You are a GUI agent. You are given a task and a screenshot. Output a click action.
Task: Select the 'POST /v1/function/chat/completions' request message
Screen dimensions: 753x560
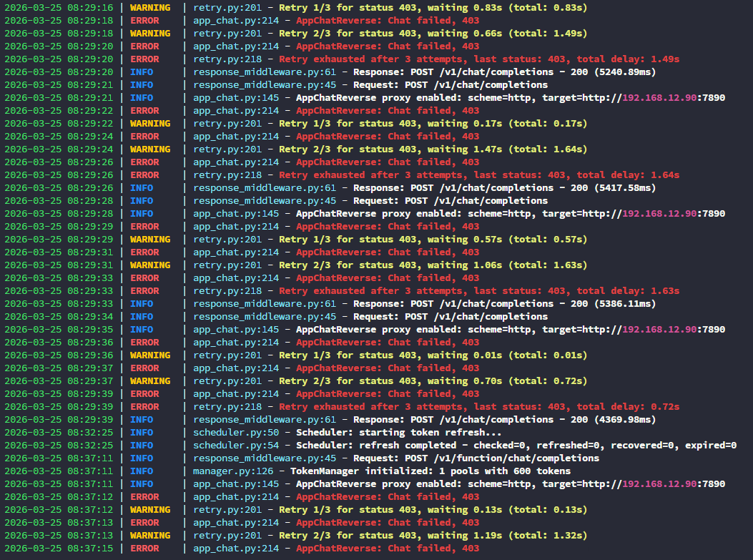pyautogui.click(x=476, y=458)
